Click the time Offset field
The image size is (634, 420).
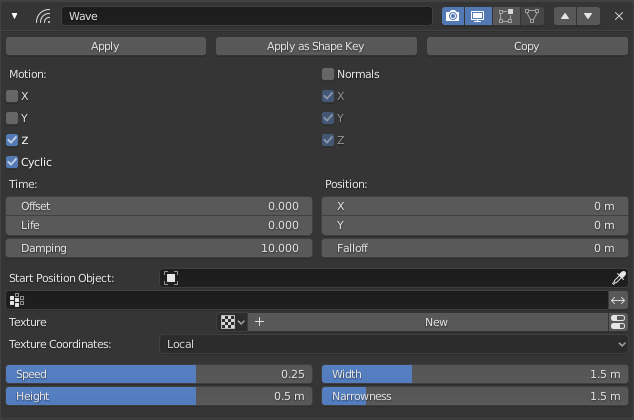(159, 206)
